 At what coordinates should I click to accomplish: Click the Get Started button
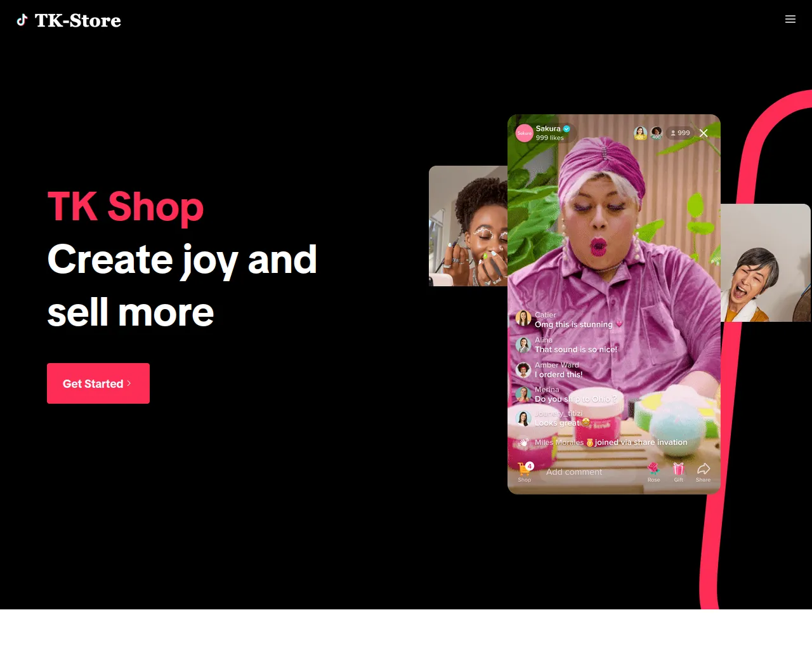98,383
